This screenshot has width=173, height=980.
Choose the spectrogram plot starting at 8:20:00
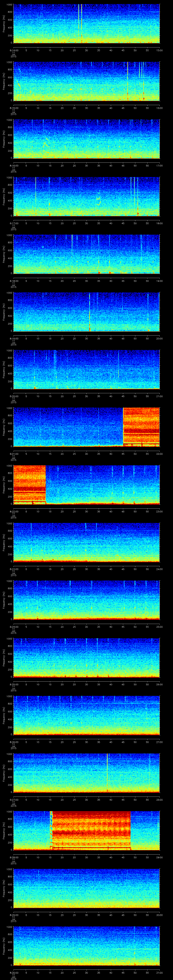87,369
